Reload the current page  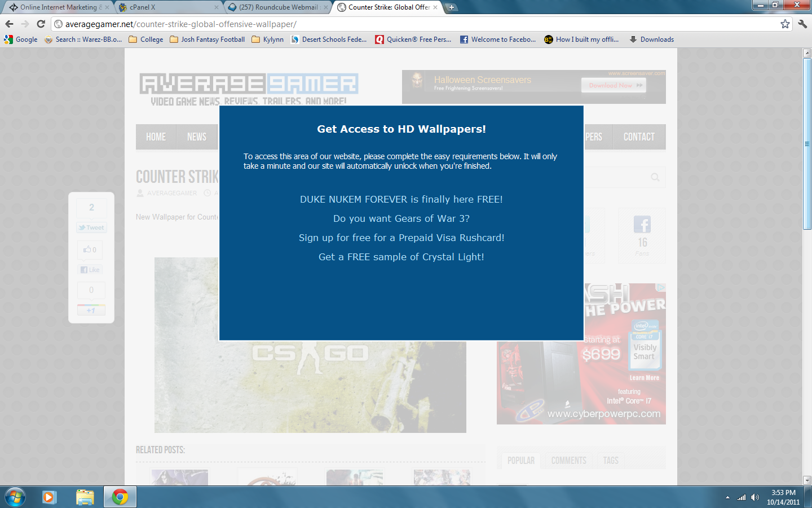41,24
